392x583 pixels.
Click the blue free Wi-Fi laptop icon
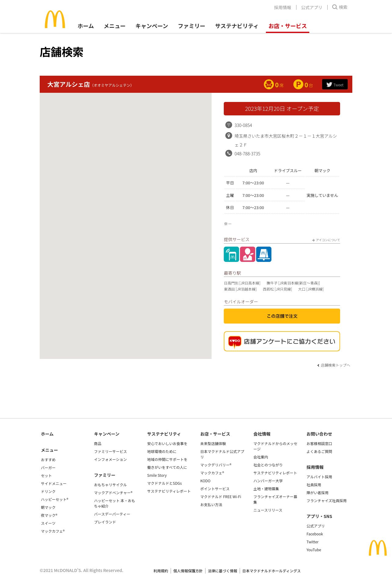point(264,254)
